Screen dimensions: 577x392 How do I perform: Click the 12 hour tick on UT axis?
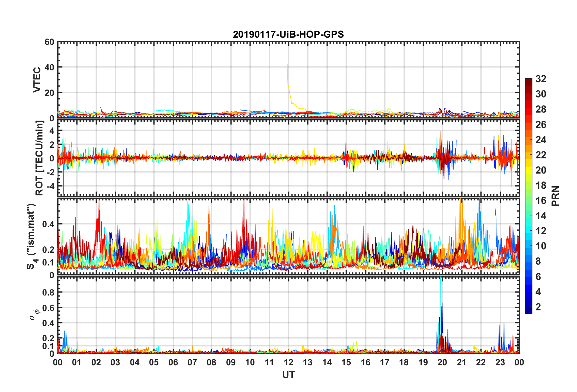tap(288, 362)
